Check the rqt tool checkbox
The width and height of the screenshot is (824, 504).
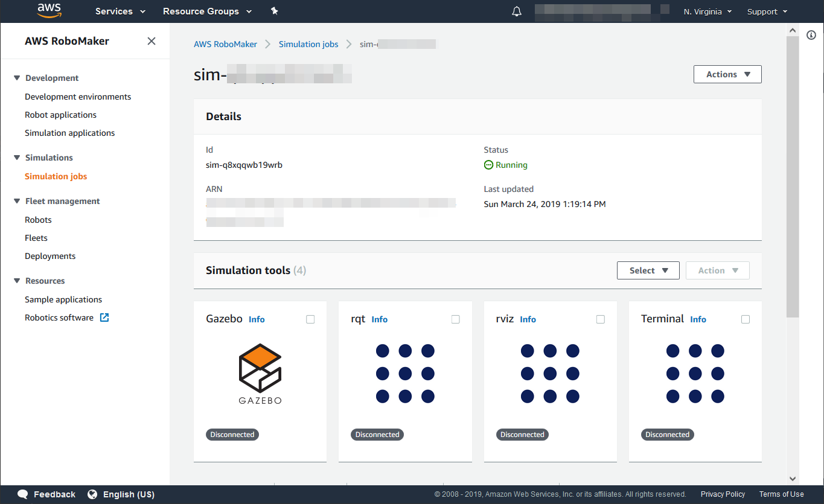(x=456, y=319)
